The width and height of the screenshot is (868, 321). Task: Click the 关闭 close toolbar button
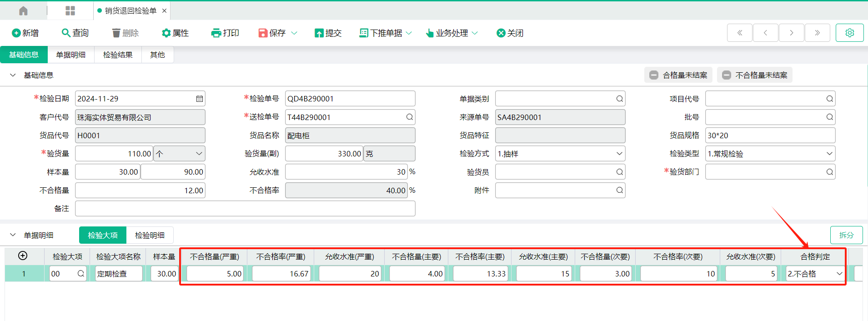510,33
